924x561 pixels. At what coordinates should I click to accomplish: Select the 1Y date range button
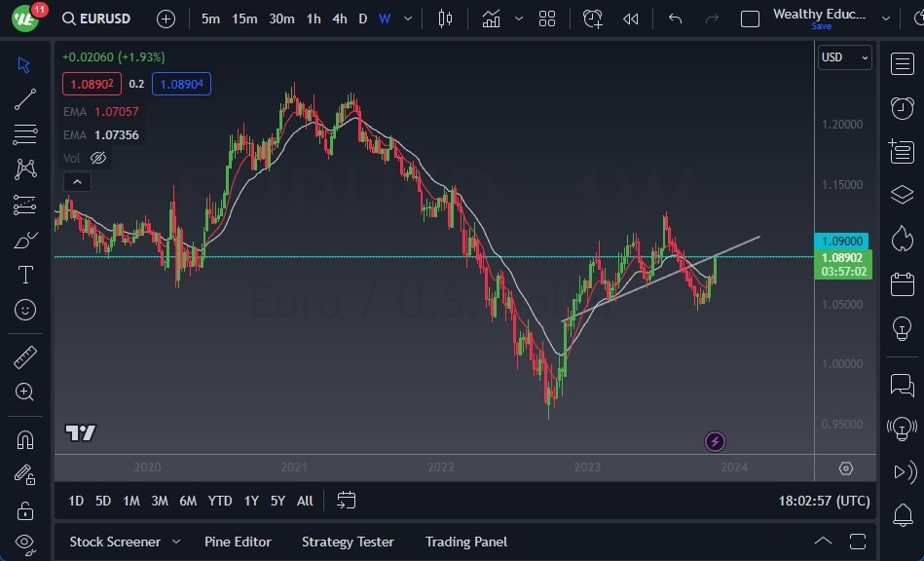click(x=250, y=501)
